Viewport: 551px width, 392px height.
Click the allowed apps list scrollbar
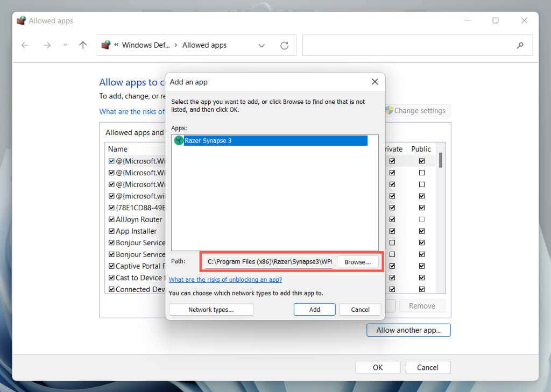(x=441, y=160)
